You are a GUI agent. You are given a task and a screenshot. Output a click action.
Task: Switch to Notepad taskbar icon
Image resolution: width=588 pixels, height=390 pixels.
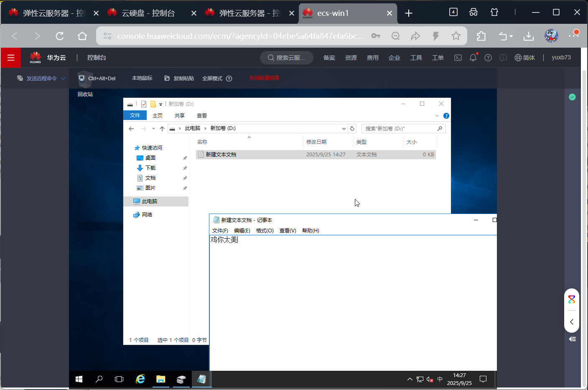[201, 379]
